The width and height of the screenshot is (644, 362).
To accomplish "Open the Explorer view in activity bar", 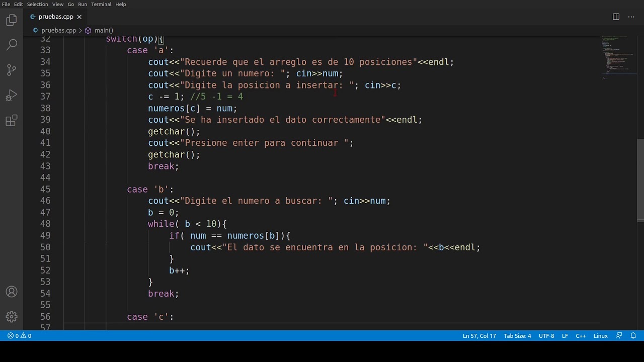I will pos(12,20).
